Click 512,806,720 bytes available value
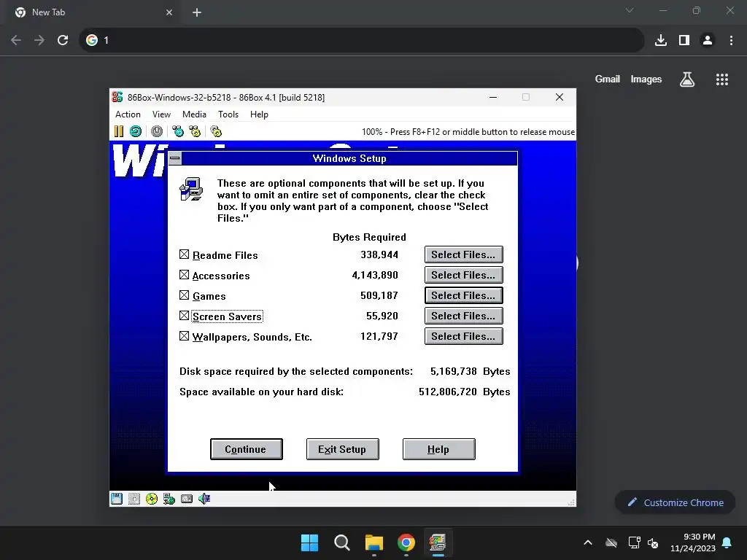This screenshot has width=747, height=560. pyautogui.click(x=447, y=392)
